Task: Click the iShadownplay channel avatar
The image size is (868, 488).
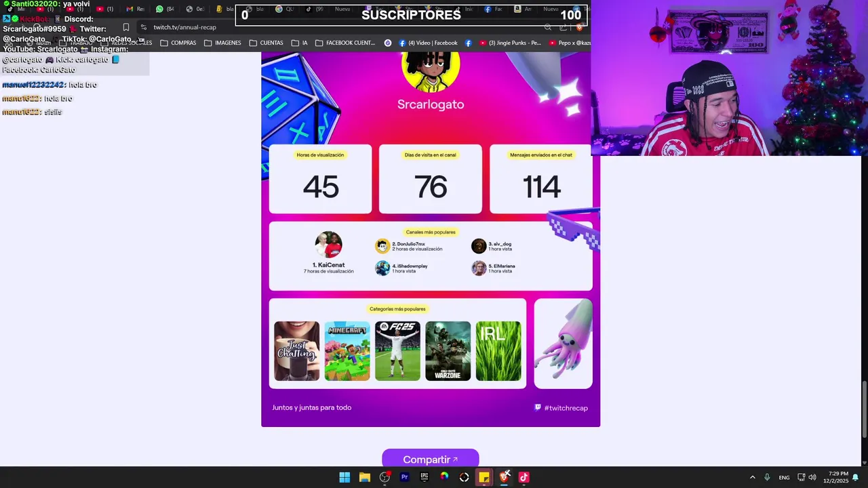Action: (382, 268)
